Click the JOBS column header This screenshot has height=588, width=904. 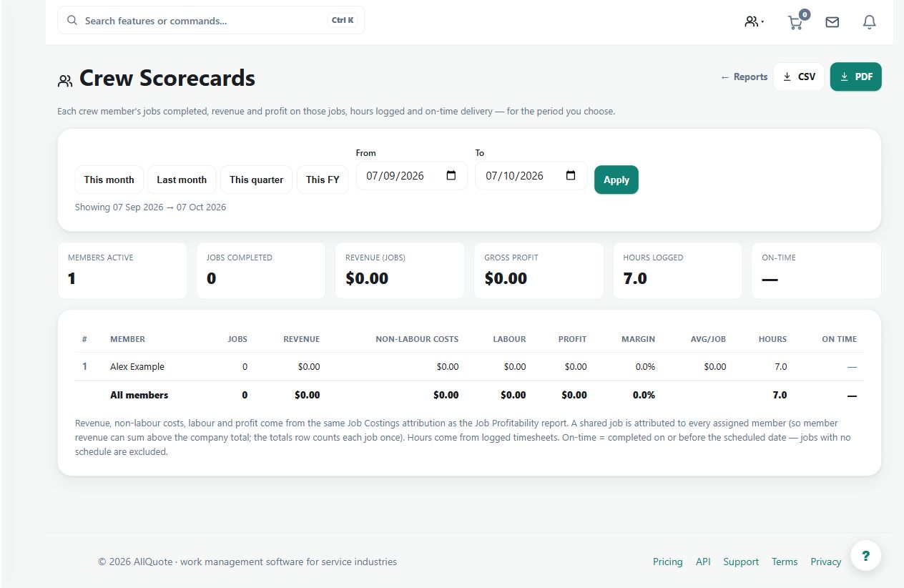tap(237, 339)
